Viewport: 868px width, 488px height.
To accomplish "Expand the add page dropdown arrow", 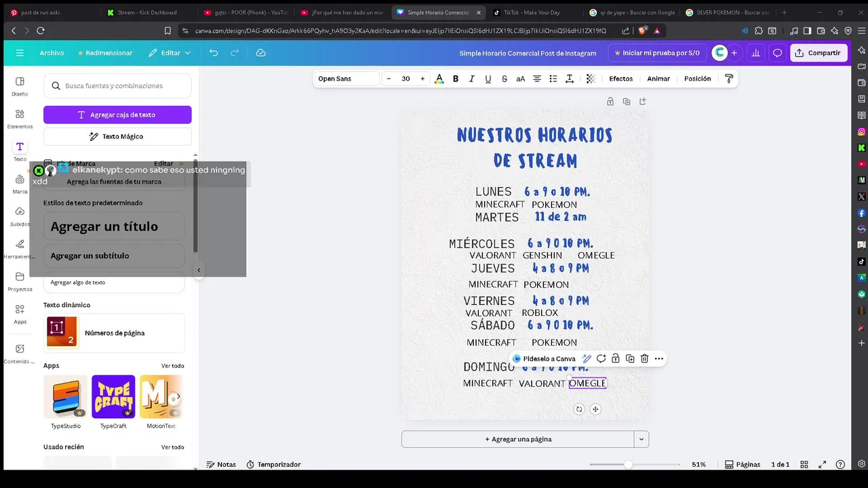I will point(642,439).
